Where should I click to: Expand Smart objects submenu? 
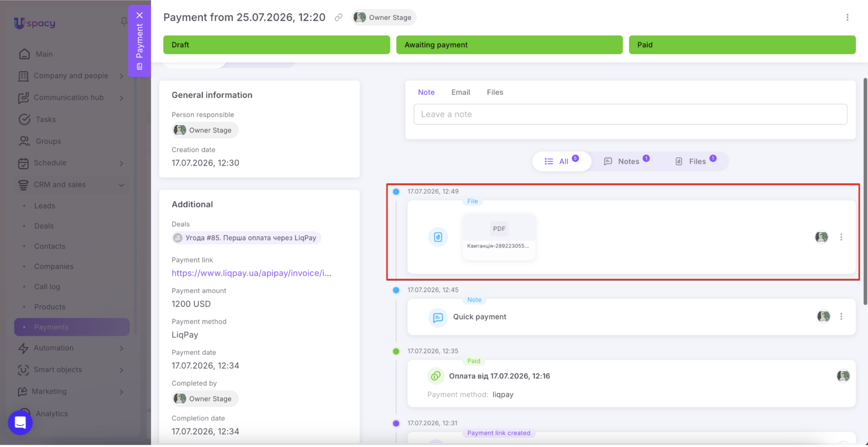pos(121,370)
